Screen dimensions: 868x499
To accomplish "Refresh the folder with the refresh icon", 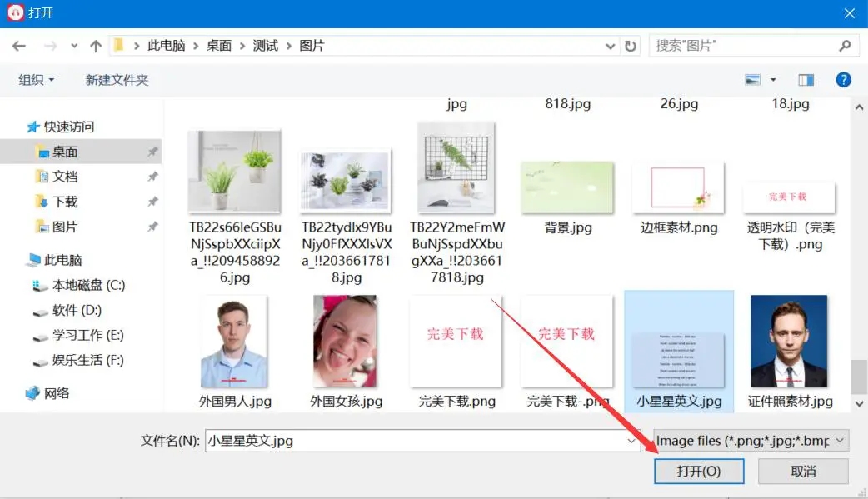I will tap(631, 46).
